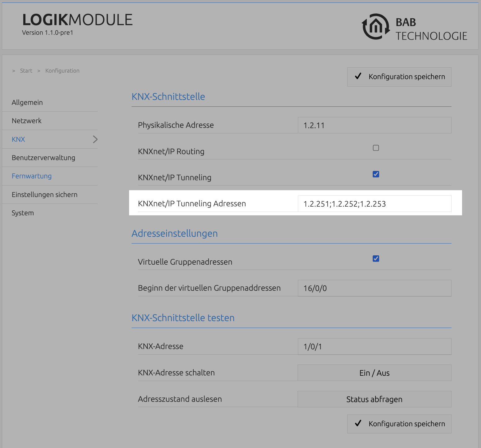The width and height of the screenshot is (481, 448).
Task: Click the KNX-Schnittstelle section heading
Action: (168, 96)
